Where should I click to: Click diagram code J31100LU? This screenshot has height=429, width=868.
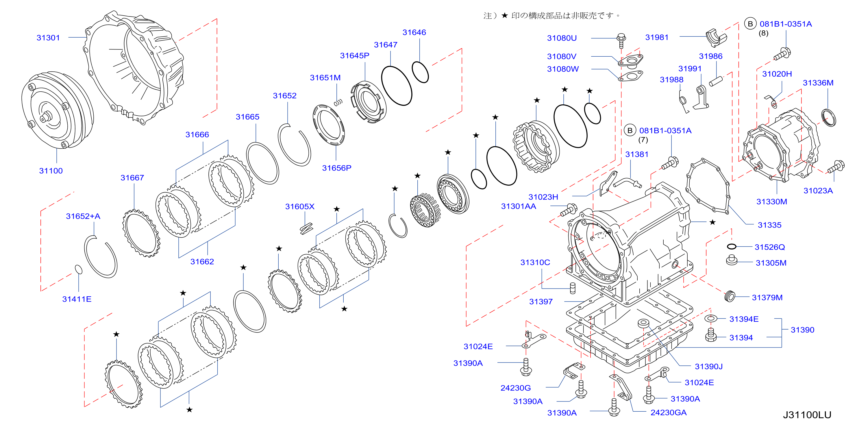[x=807, y=415]
